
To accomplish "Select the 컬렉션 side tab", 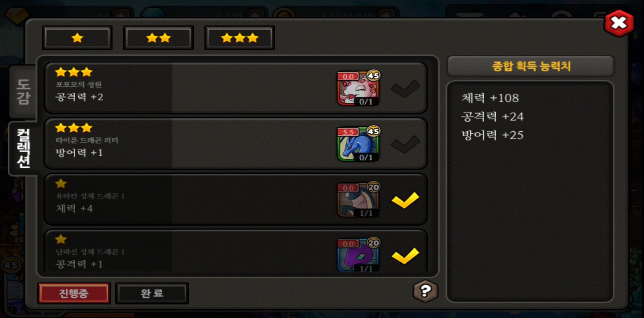I will (x=23, y=148).
